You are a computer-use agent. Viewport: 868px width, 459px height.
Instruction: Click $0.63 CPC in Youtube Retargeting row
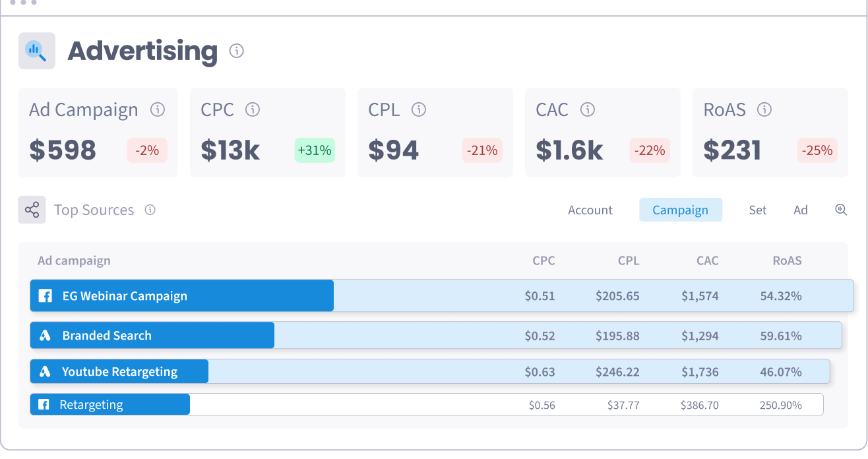[540, 372]
